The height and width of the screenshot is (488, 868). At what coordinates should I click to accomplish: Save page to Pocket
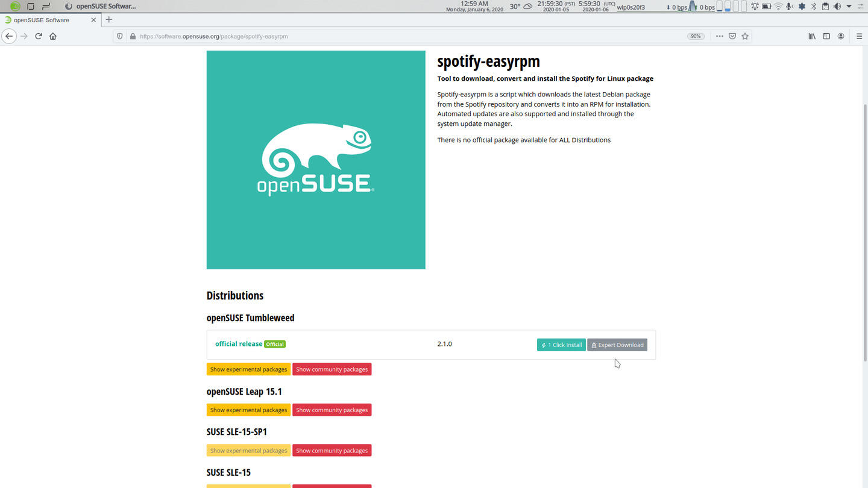point(732,36)
